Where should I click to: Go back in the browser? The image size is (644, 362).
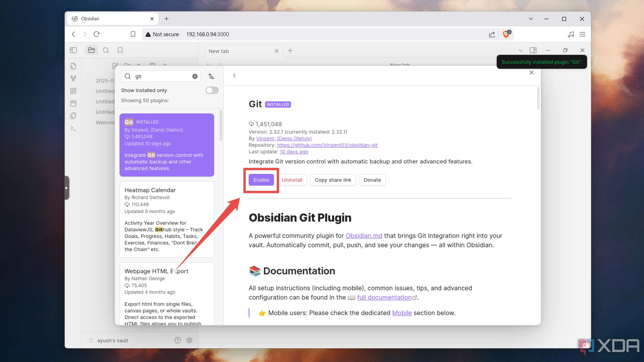pyautogui.click(x=73, y=34)
